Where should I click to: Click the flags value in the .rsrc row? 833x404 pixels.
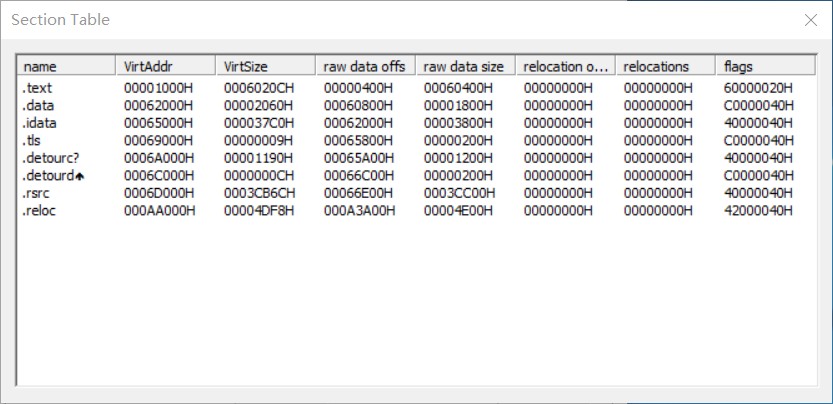coord(758,193)
